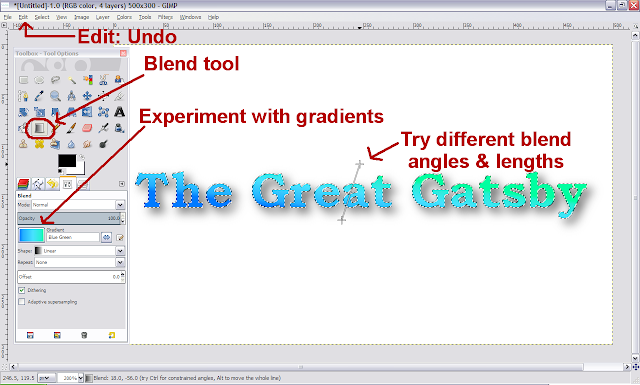
Task: Switch to the Undo History dock tab
Action: (52, 184)
